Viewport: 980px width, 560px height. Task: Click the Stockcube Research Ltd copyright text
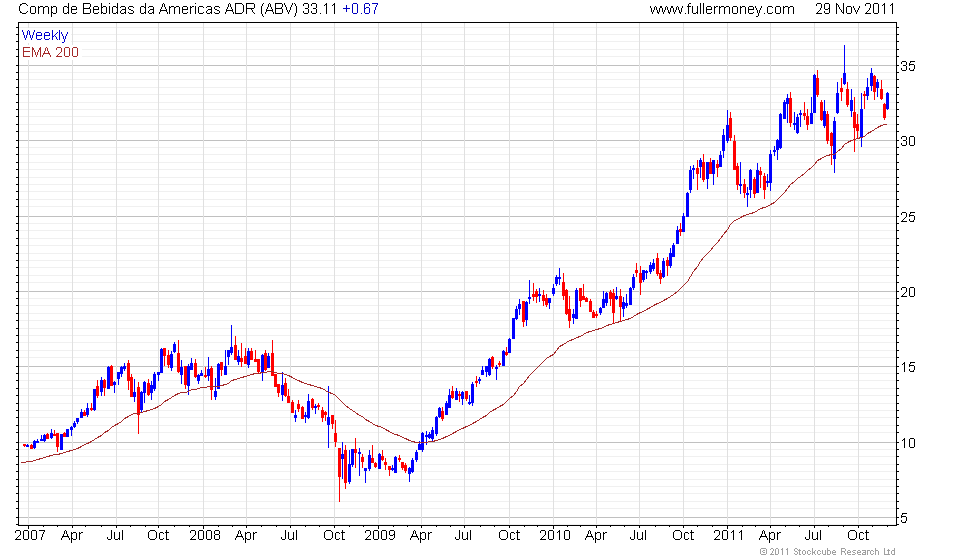click(828, 551)
